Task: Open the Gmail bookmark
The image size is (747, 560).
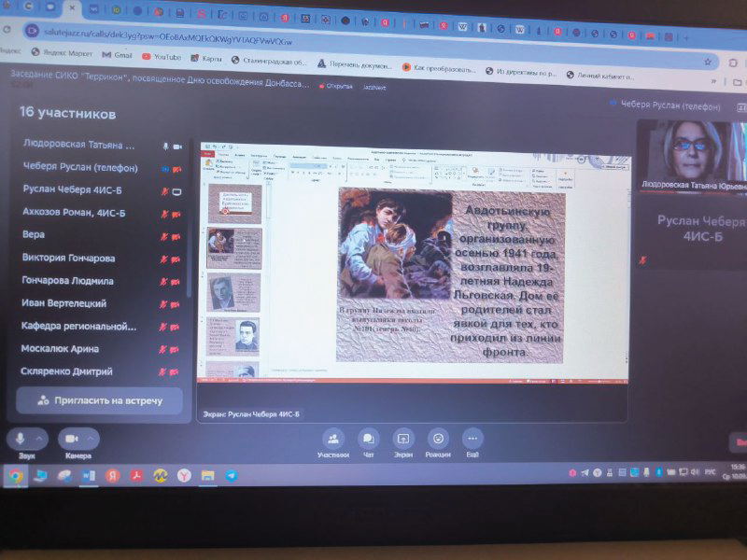Action: pyautogui.click(x=118, y=55)
